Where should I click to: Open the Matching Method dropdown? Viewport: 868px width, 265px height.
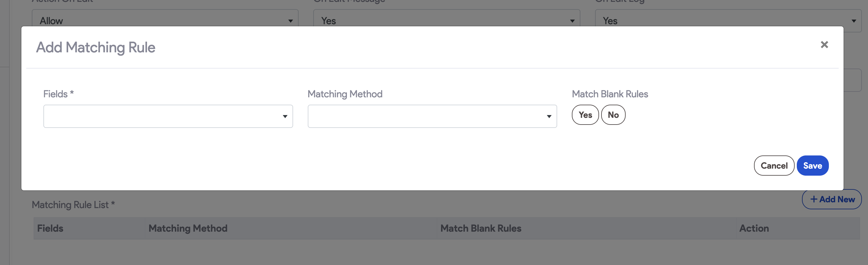[x=432, y=117]
